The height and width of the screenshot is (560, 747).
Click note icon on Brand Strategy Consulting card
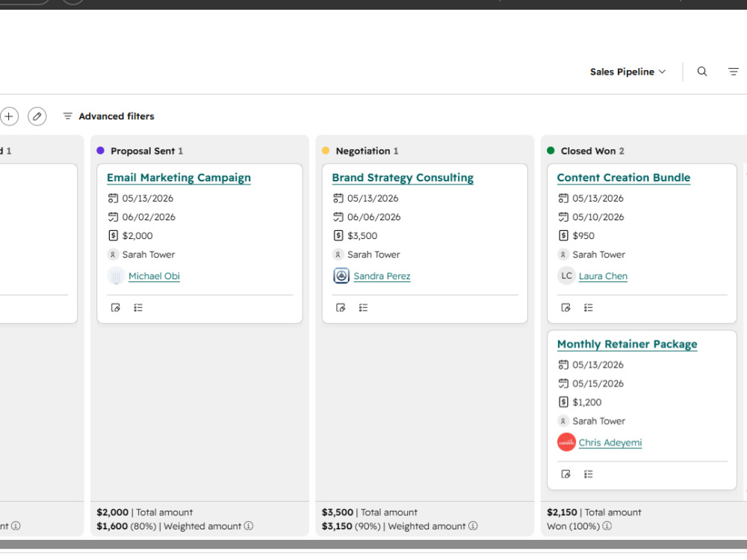pos(341,308)
